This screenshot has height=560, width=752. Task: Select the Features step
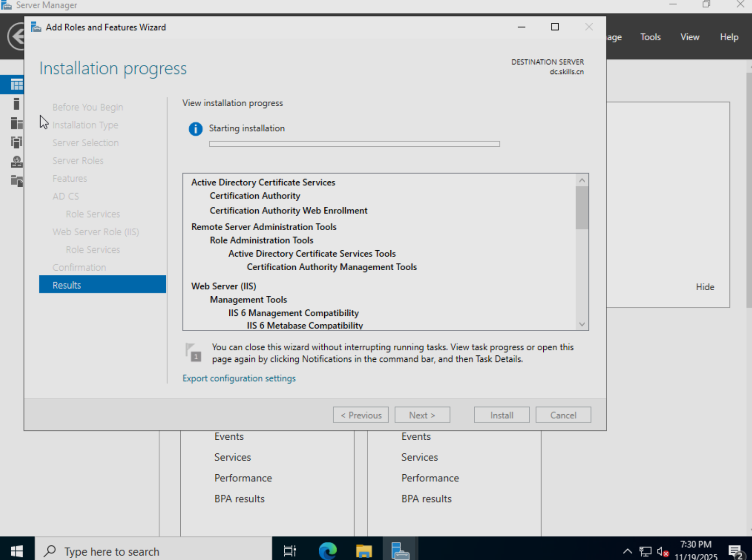69,178
